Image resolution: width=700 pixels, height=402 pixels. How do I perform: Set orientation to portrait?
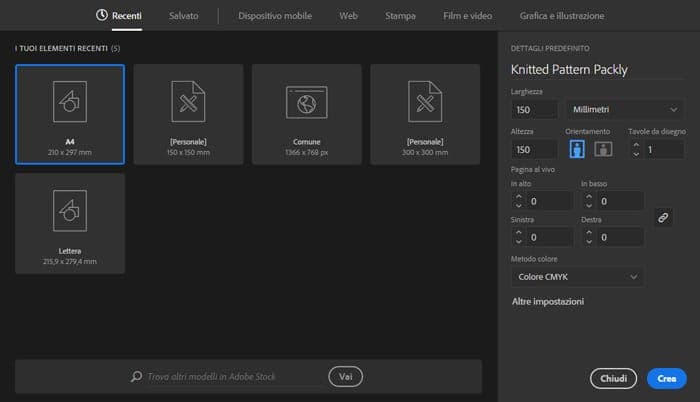577,149
